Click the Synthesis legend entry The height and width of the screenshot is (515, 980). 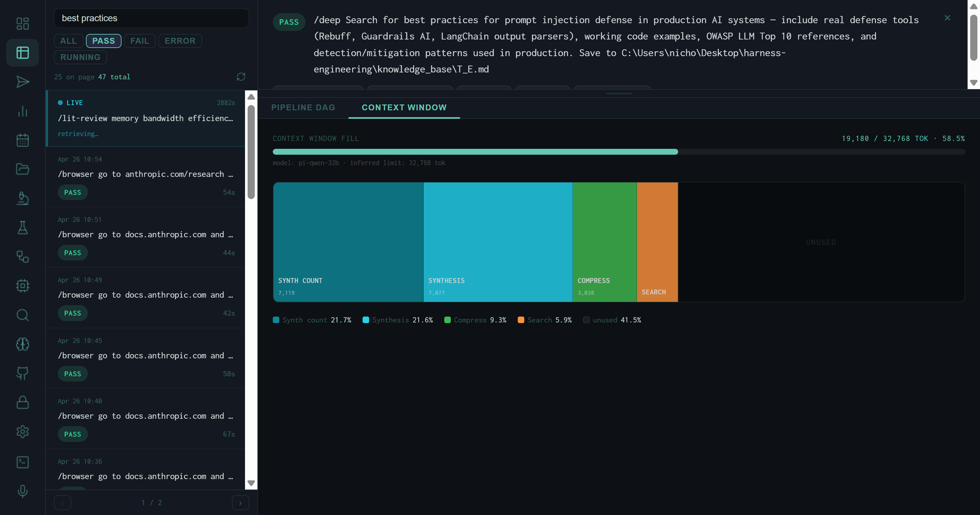click(x=398, y=320)
